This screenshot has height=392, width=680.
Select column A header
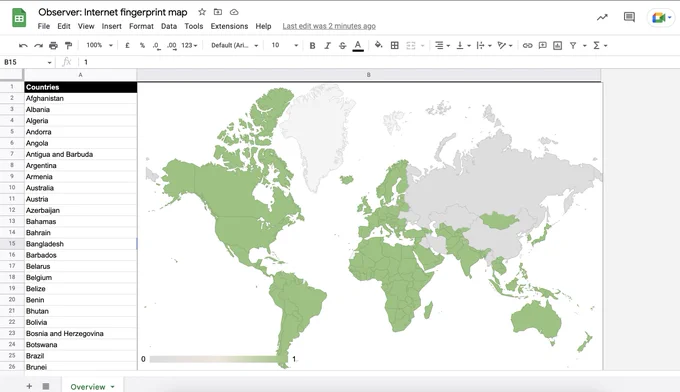click(80, 75)
